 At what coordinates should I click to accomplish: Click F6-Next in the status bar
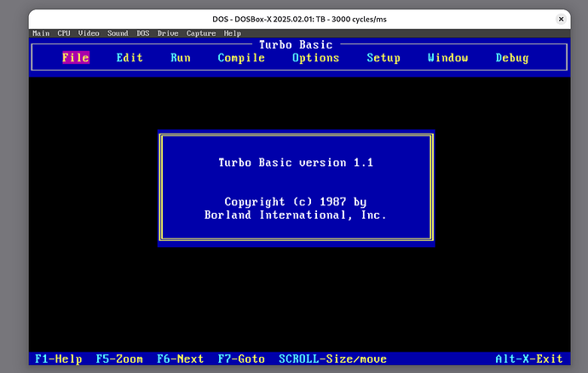coord(180,359)
